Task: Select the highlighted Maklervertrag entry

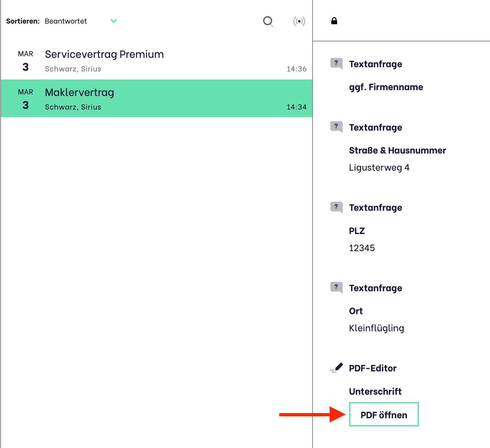Action: [x=80, y=92]
